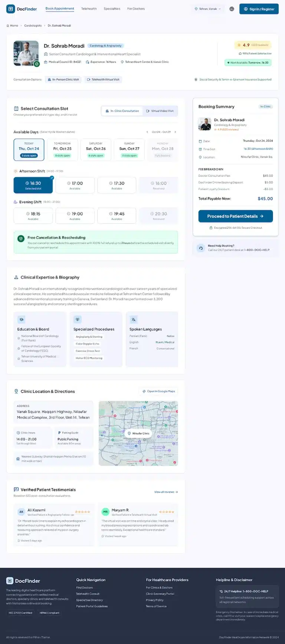This screenshot has height=644, width=285.
Task: Select the 19:45 evening time slot
Action: (x=117, y=216)
